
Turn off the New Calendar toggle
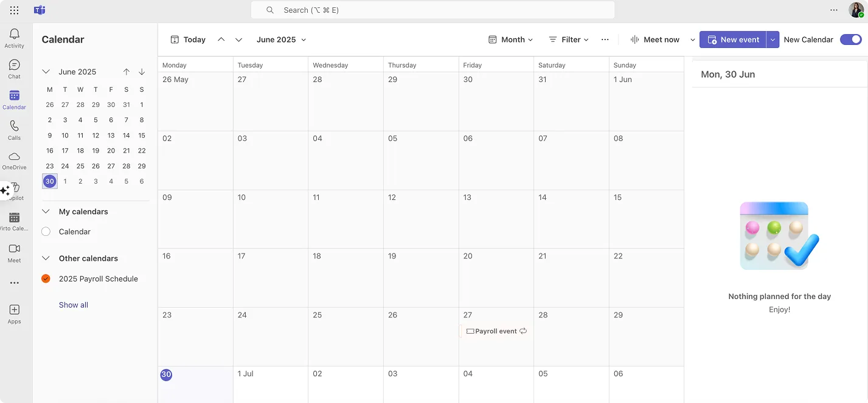(850, 39)
